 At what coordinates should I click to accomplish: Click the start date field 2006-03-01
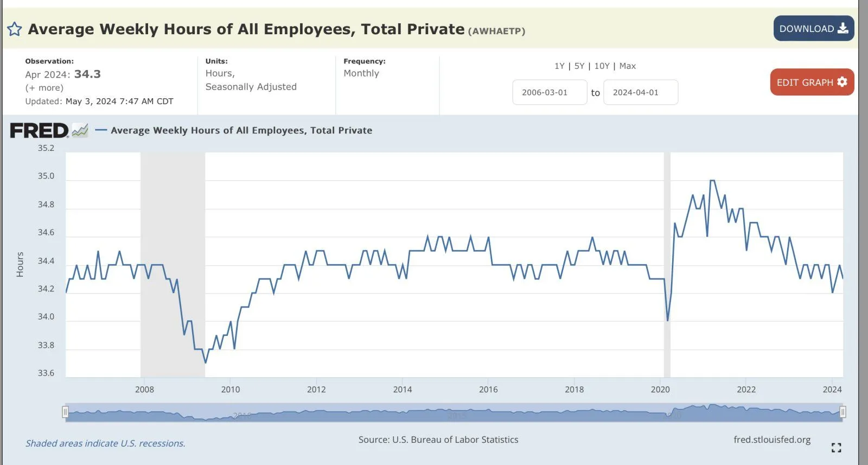[x=549, y=93]
